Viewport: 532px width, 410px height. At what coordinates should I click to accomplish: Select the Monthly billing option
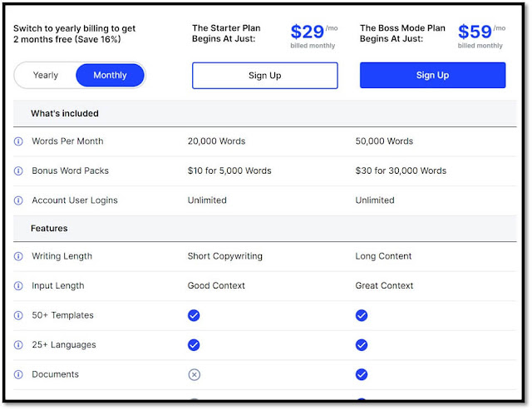click(x=110, y=75)
